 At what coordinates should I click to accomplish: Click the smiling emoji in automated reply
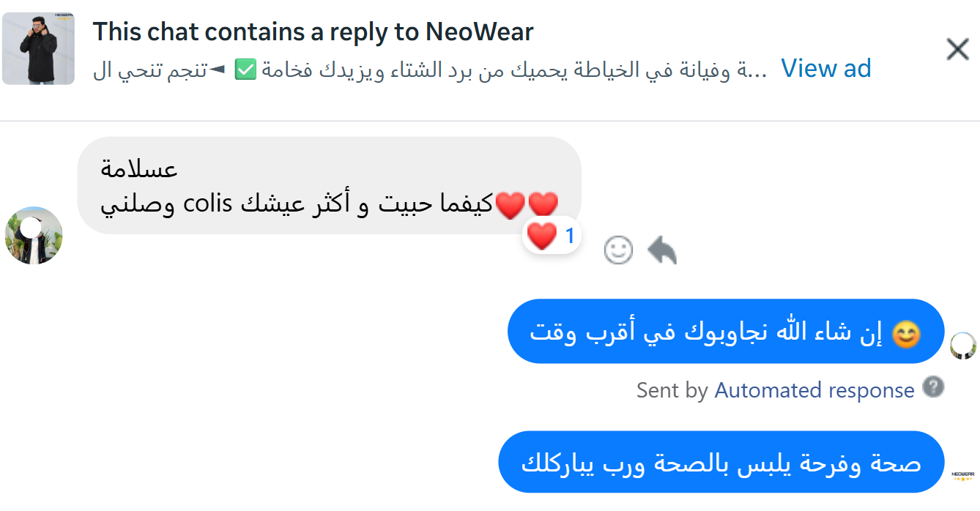[906, 334]
